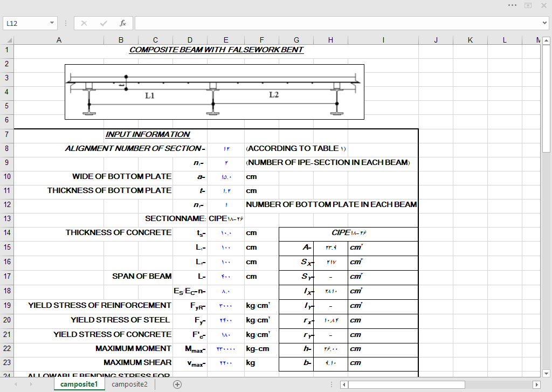Click inside the Name Box showing L12
The width and height of the screenshot is (552, 392).
pos(26,23)
